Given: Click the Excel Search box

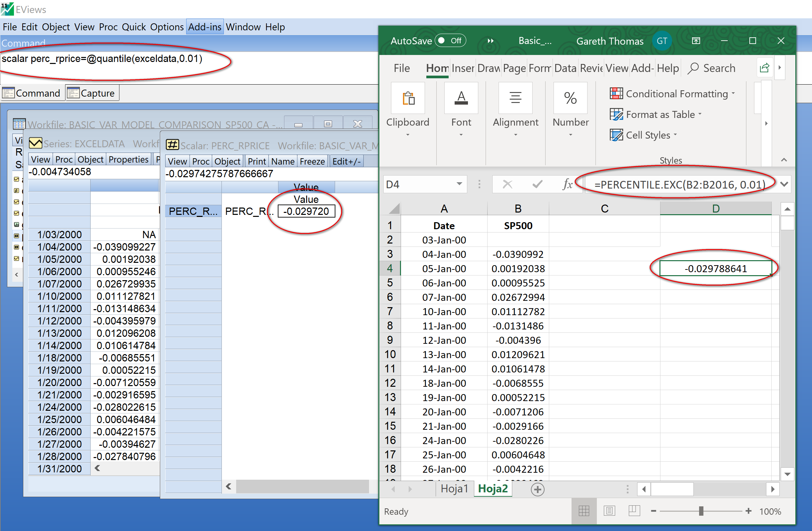Looking at the screenshot, I should coord(712,68).
